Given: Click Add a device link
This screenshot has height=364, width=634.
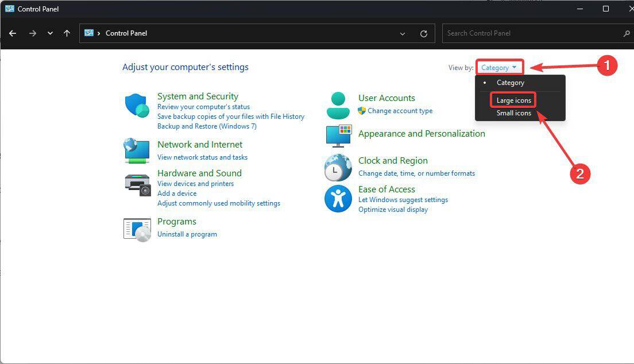Looking at the screenshot, I should (x=177, y=193).
